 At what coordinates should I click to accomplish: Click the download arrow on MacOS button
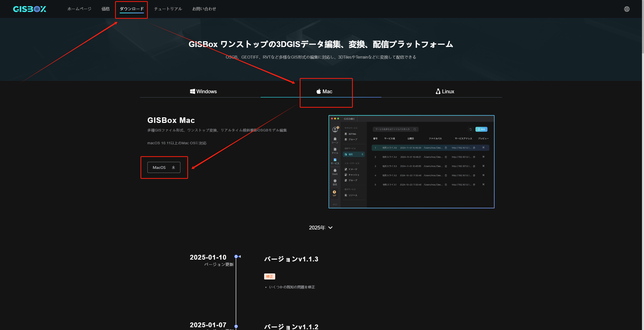pos(173,167)
